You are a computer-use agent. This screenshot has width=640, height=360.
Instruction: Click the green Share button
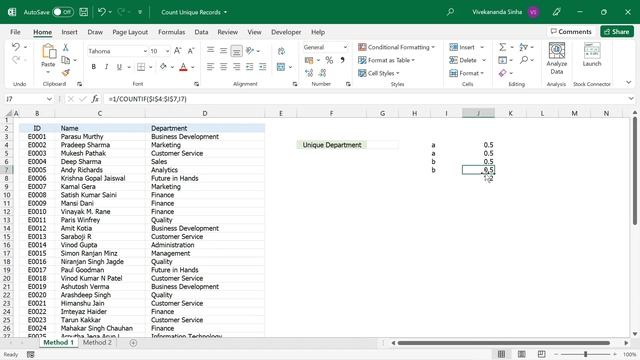point(617,31)
